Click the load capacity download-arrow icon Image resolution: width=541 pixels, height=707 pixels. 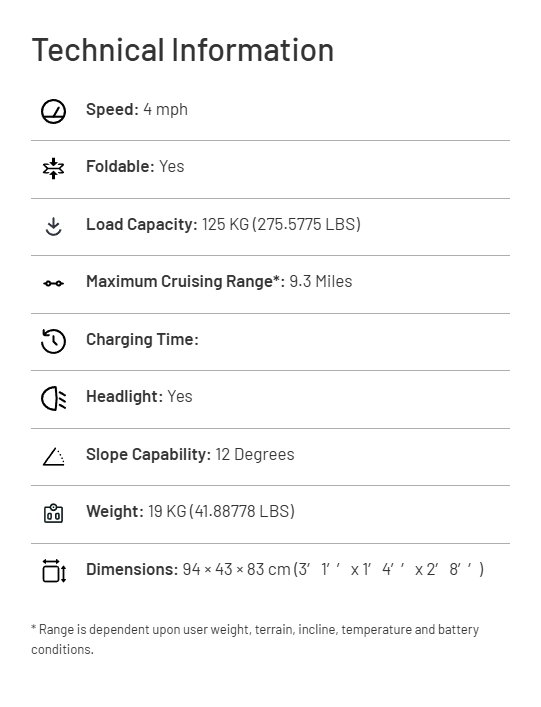point(53,226)
